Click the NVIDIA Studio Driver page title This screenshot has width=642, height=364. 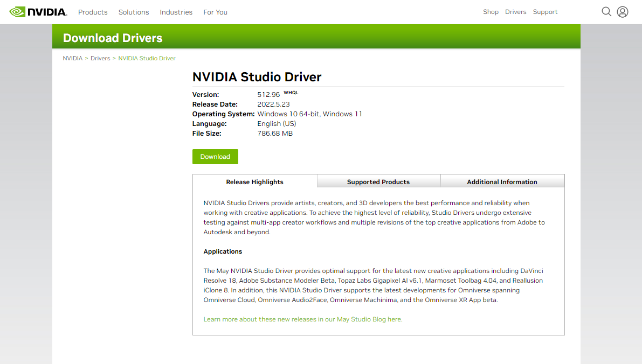pos(257,77)
